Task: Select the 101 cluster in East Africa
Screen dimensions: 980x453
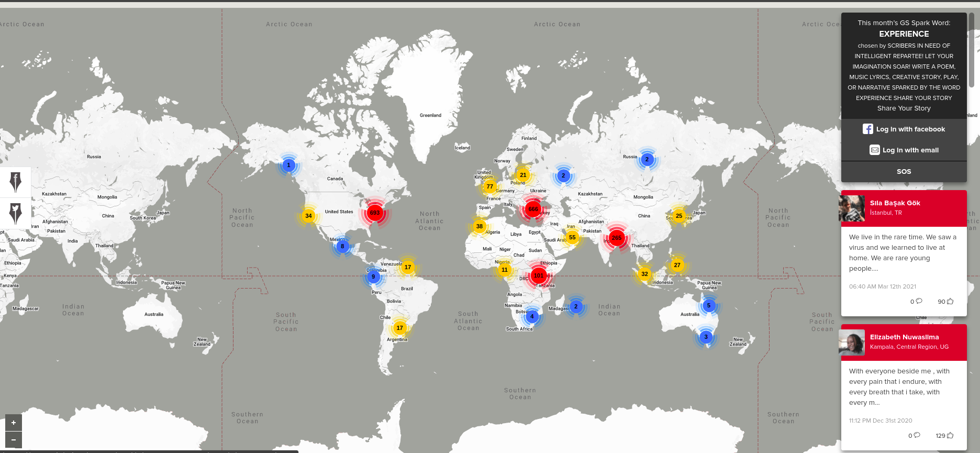Action: (x=538, y=275)
